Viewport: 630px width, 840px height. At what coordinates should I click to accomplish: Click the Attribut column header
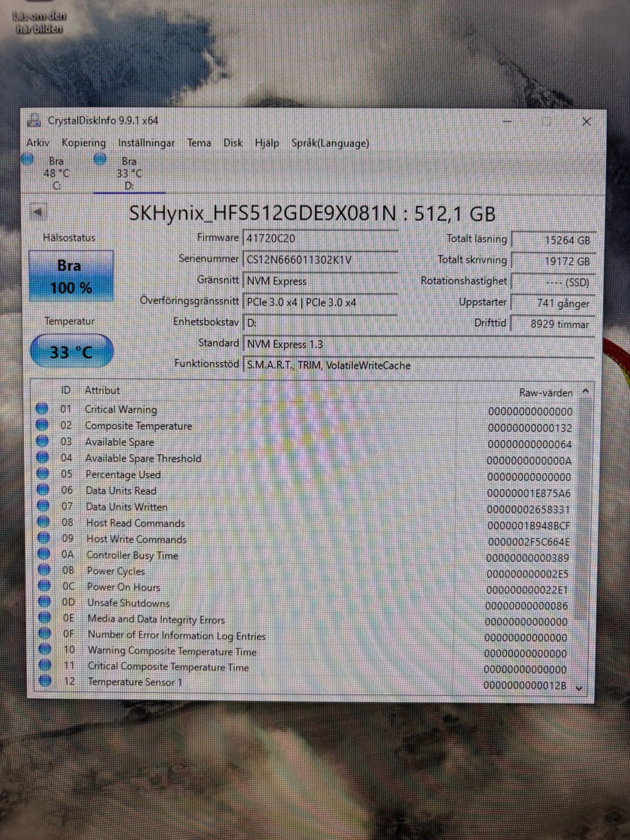[x=102, y=390]
